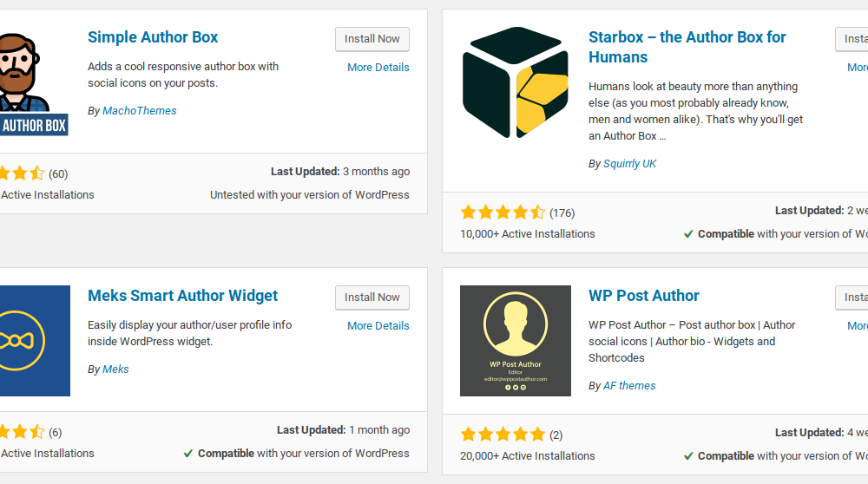Screen dimensions: 868x484
Task: Click the Starbox star rating icons
Action: click(x=503, y=213)
